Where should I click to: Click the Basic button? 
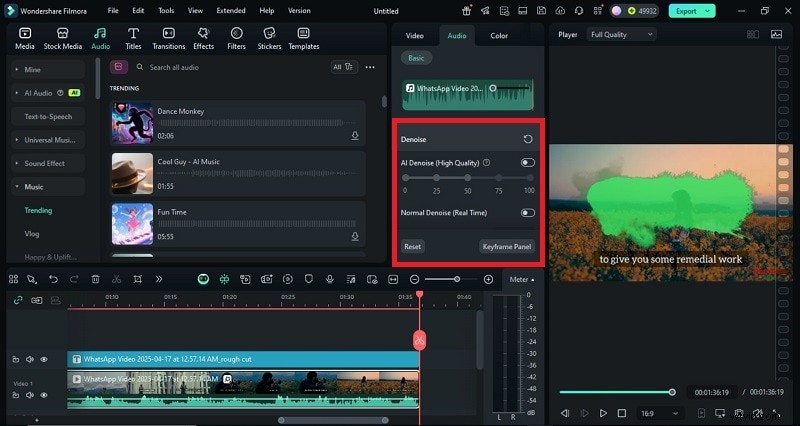(x=416, y=58)
